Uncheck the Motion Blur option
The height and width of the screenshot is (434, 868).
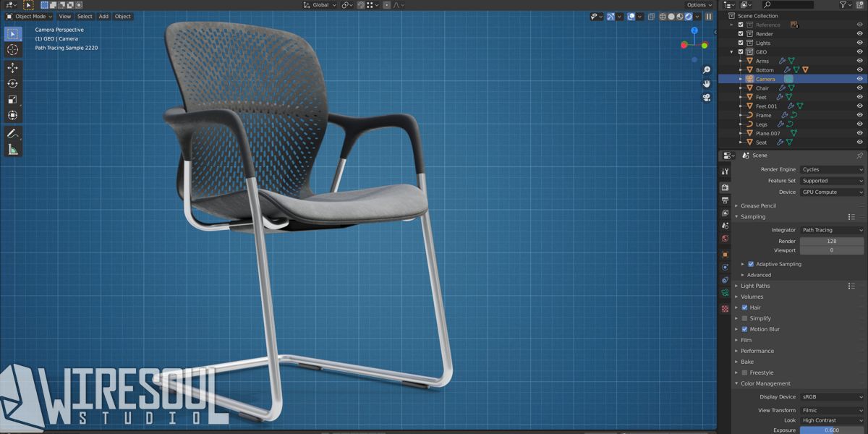tap(744, 329)
